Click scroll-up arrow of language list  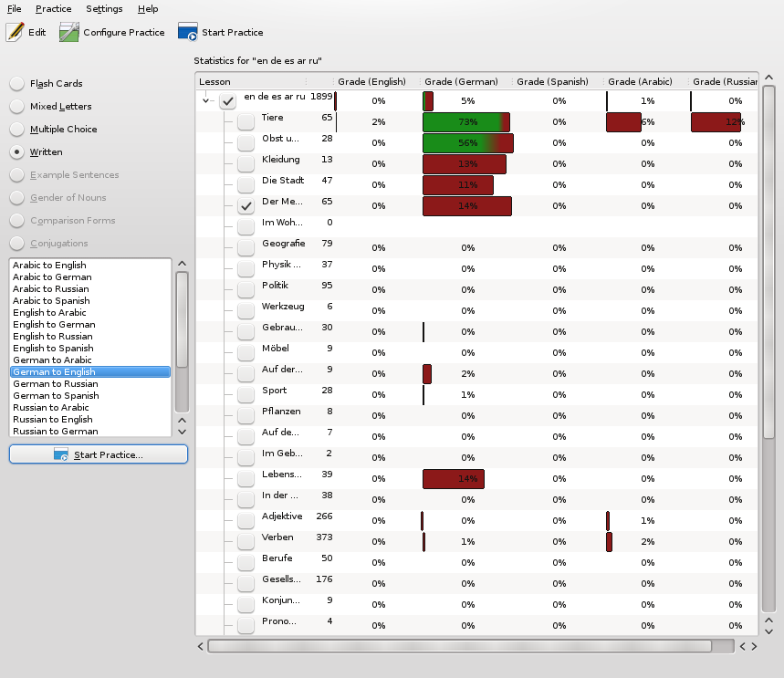coord(182,265)
